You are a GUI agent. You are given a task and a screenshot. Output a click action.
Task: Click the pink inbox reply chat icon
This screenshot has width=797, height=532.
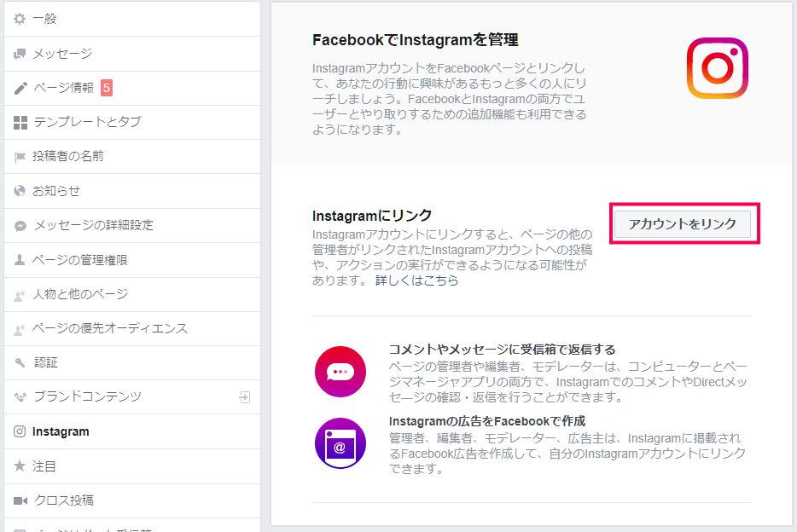tap(340, 373)
